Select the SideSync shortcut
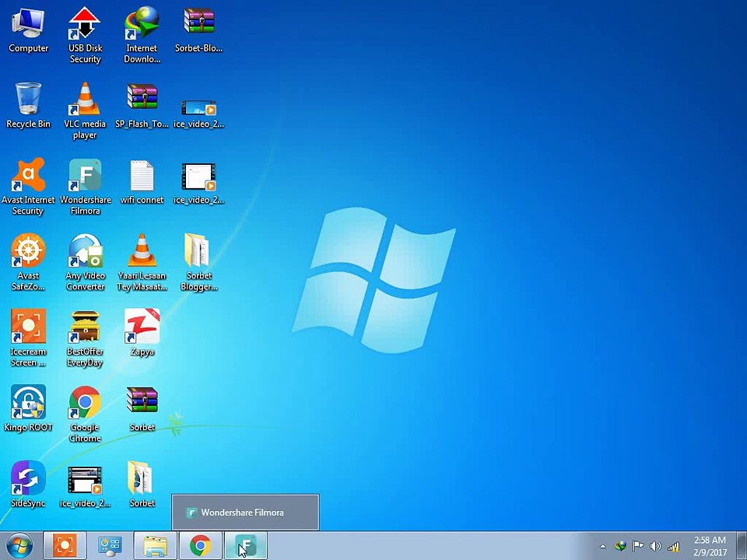Screen dimensions: 747x560 coord(28,485)
